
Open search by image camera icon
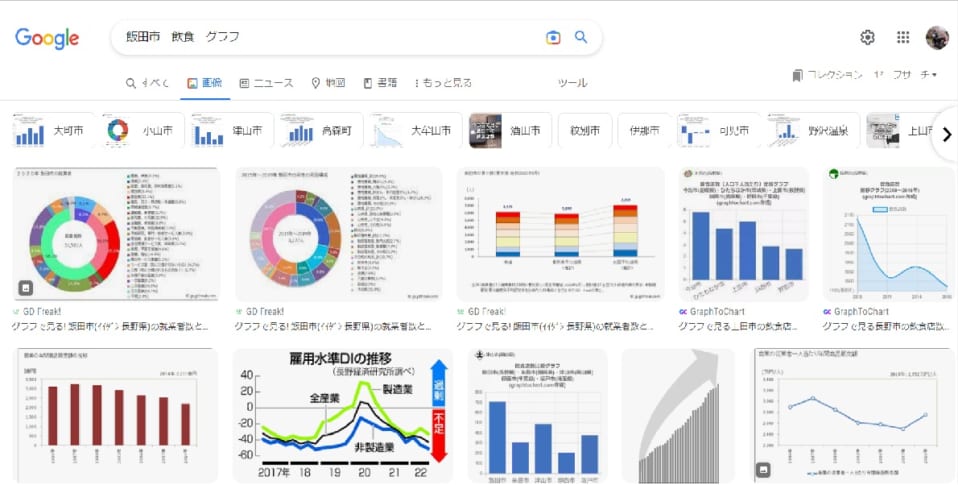pos(553,37)
